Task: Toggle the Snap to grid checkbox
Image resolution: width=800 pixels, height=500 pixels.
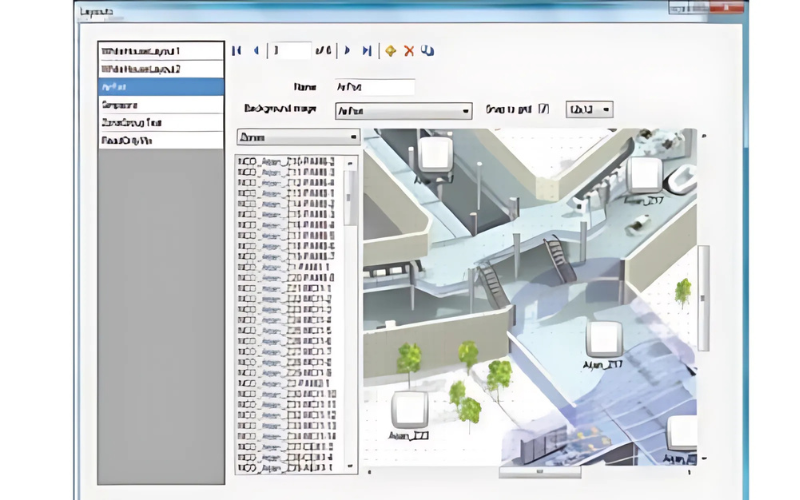Action: point(543,109)
